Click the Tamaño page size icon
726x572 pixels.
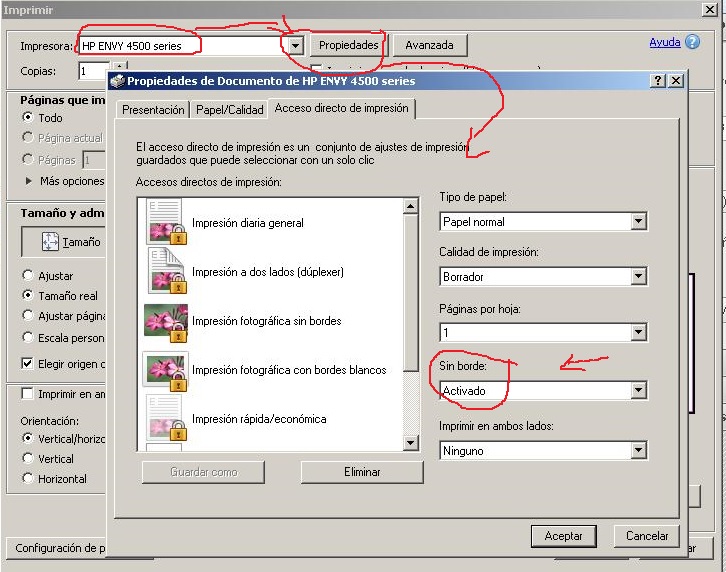click(x=50, y=241)
